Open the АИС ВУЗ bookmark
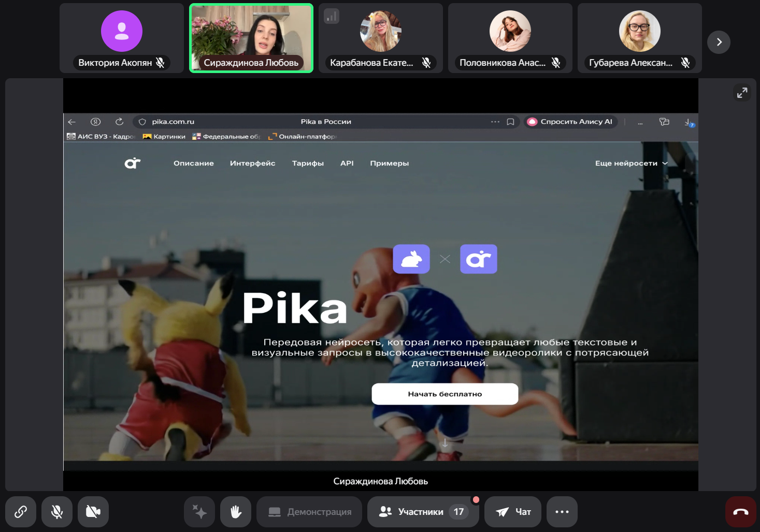The height and width of the screenshot is (532, 760). pyautogui.click(x=101, y=137)
